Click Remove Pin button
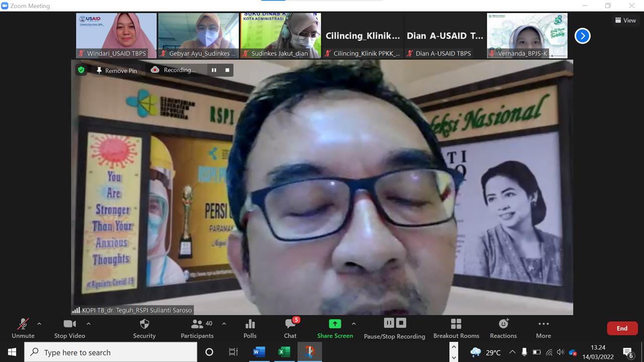This screenshot has width=644, height=362. coord(116,70)
